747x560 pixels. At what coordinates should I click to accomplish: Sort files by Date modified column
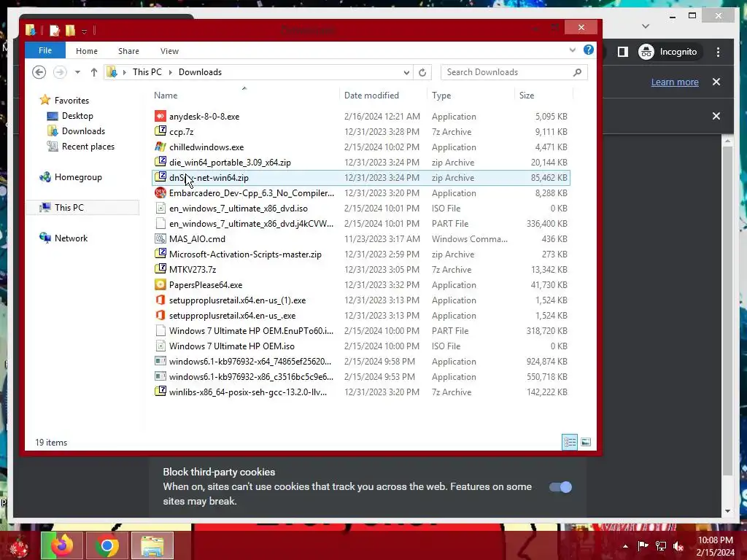tap(371, 96)
